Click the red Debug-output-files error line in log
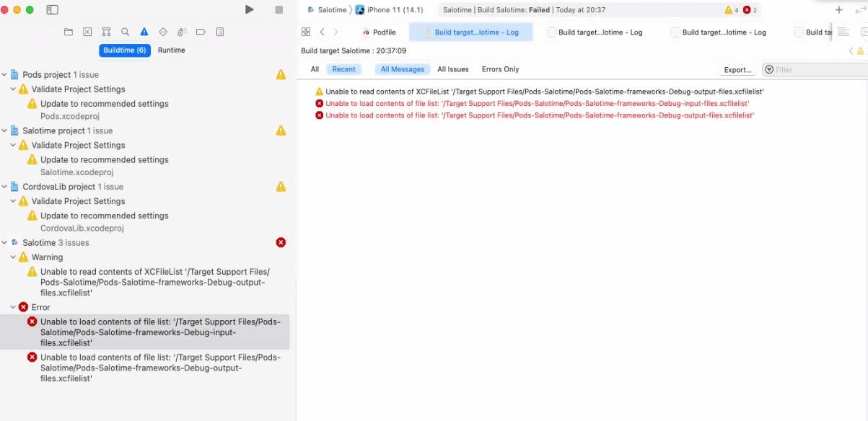The width and height of the screenshot is (868, 421). click(x=535, y=115)
